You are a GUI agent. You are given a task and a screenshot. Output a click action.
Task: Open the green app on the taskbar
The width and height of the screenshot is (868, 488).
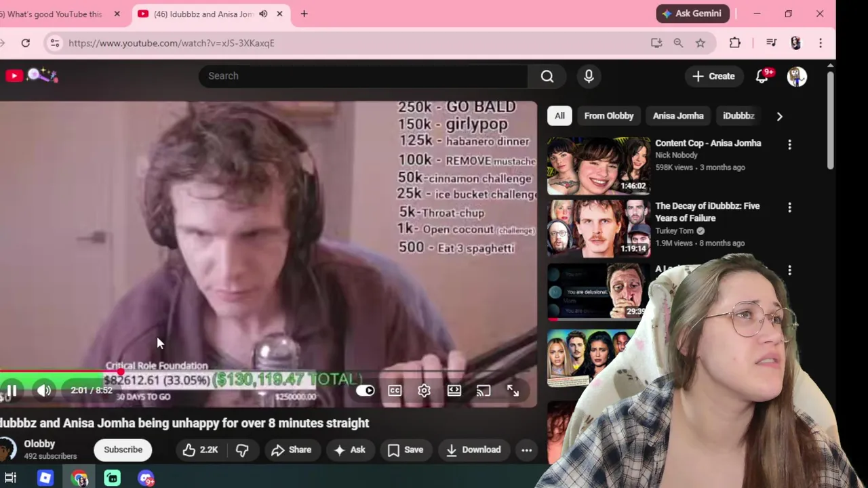point(113,478)
